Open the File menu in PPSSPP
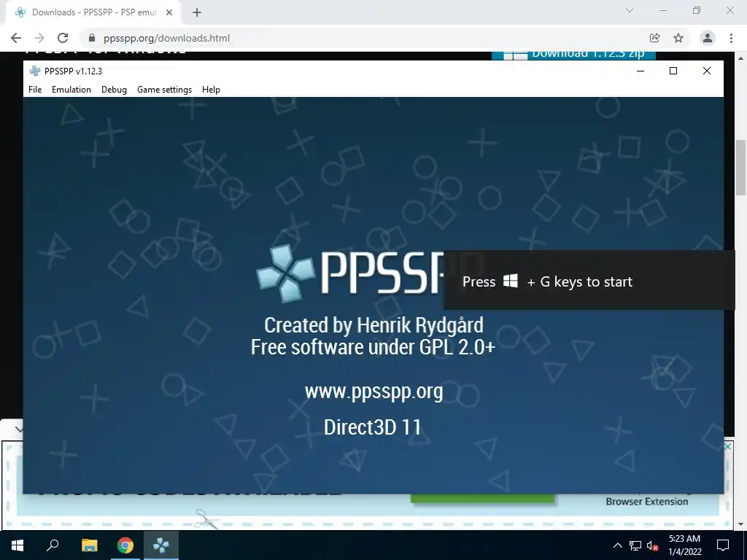 (x=35, y=90)
